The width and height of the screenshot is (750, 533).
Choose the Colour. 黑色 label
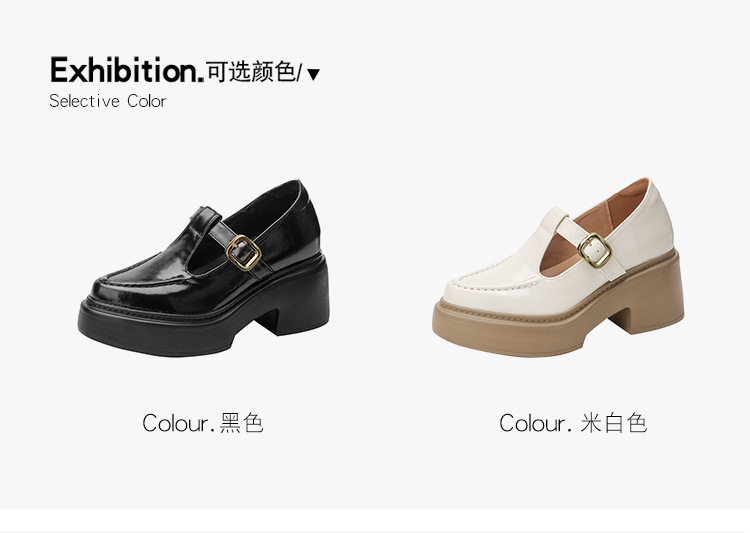coord(203,423)
